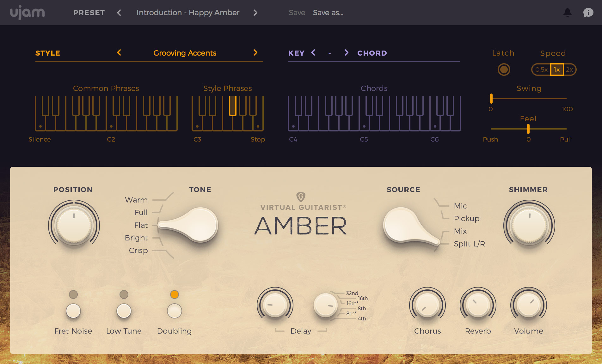Image resolution: width=602 pixels, height=364 pixels.
Task: Click the Key selection right arrow
Action: coord(346,53)
